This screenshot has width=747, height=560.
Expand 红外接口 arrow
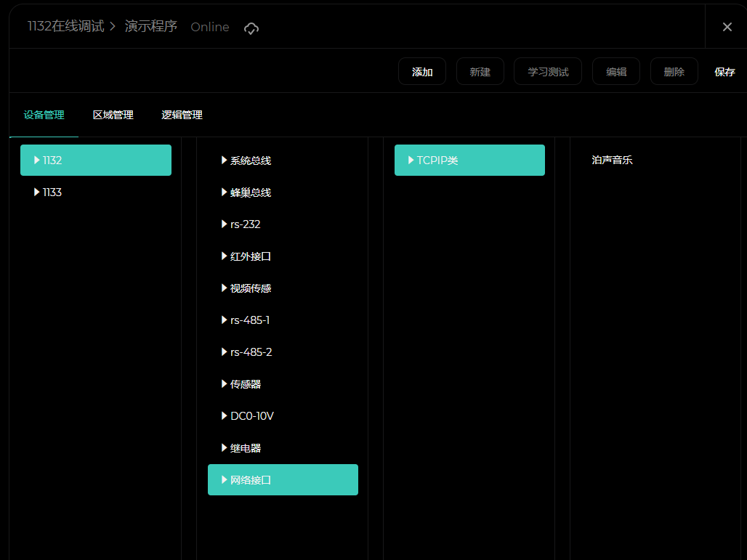(x=224, y=256)
